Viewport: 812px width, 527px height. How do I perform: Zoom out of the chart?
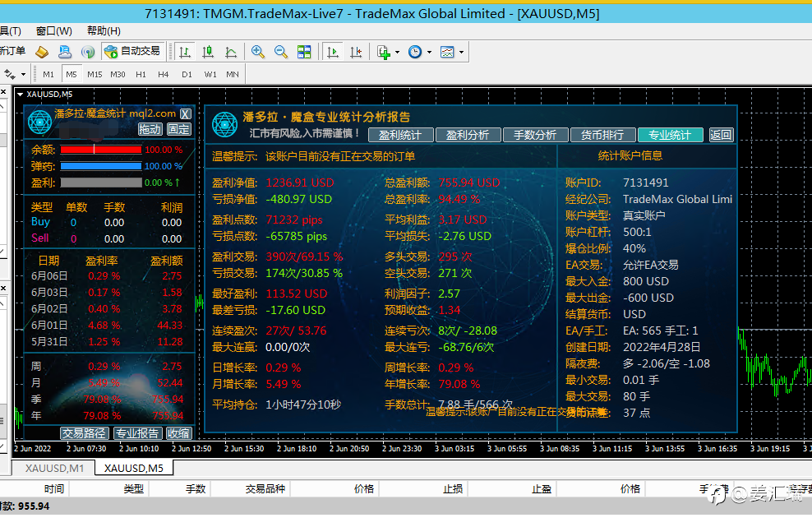(281, 51)
